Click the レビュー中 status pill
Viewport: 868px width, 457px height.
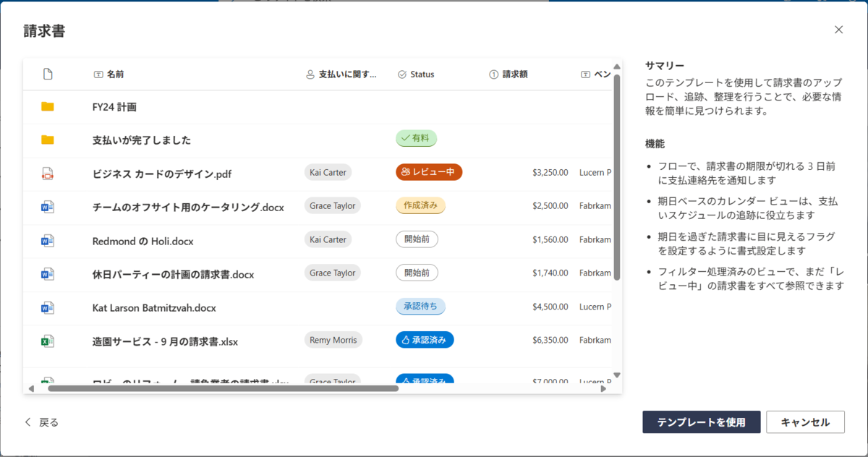pos(429,172)
